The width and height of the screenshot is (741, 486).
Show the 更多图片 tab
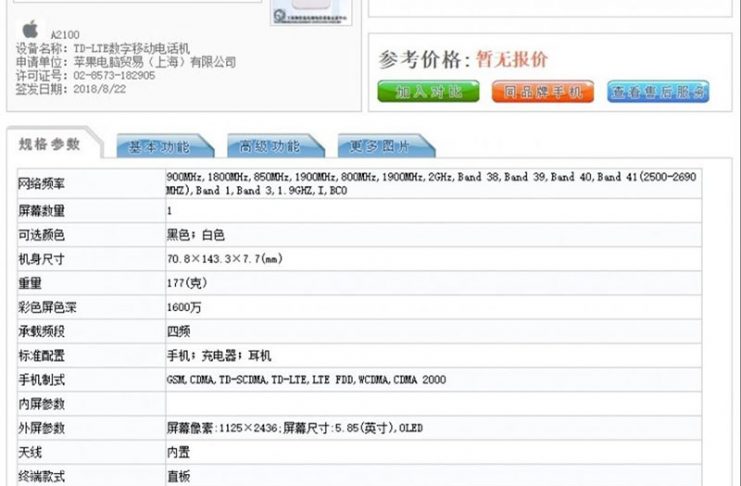pos(379,146)
